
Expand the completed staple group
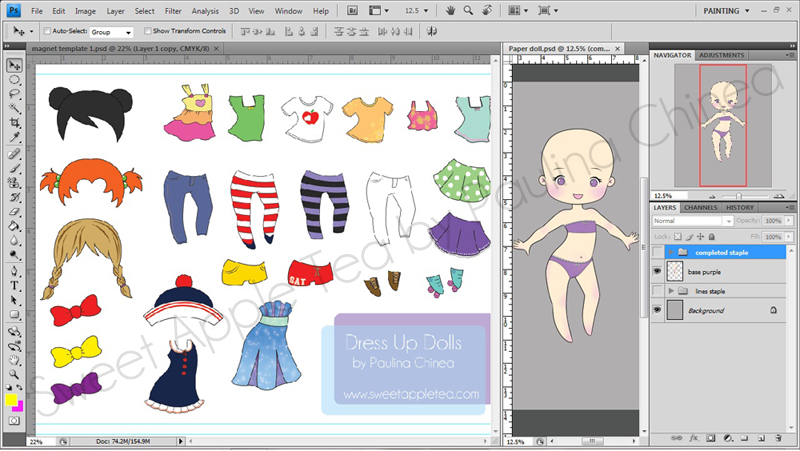[x=671, y=252]
